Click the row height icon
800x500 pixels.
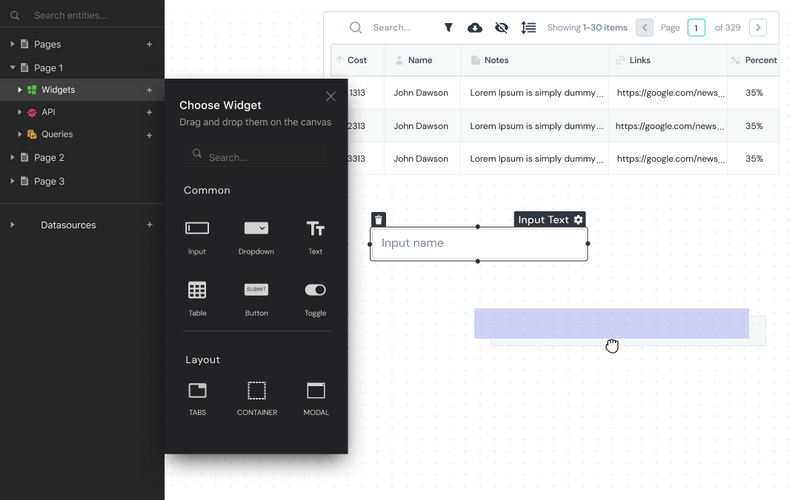[x=529, y=28]
